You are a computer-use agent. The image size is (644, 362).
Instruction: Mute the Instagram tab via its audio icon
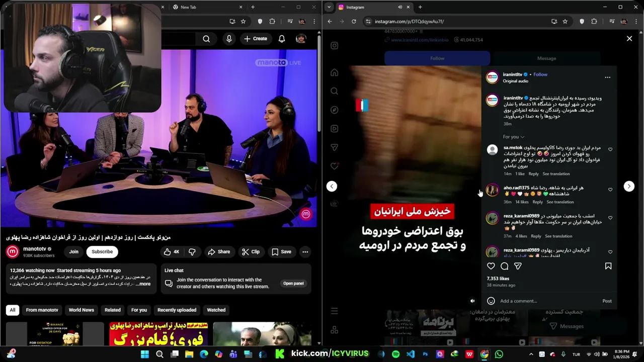click(x=400, y=7)
